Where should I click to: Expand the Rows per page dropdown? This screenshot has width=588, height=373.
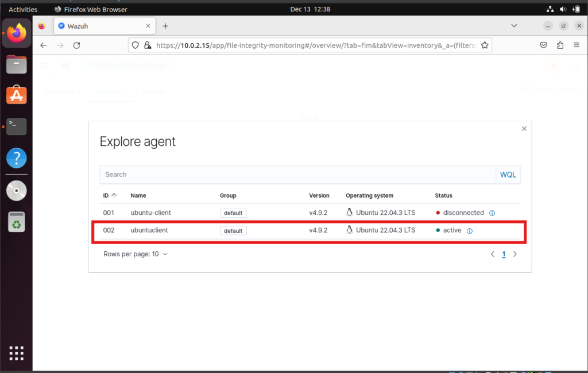[136, 254]
